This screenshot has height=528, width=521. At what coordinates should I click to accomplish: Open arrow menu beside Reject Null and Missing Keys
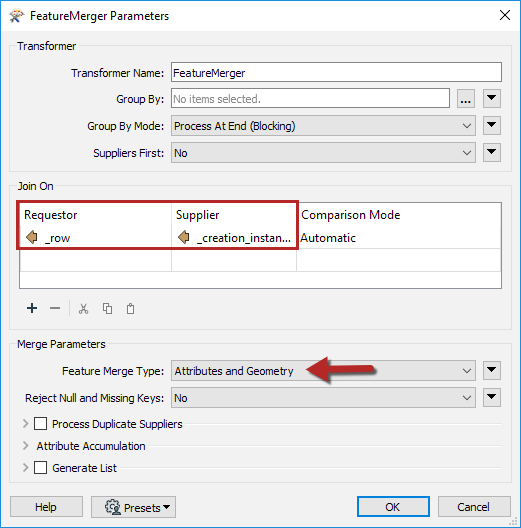[x=492, y=397]
